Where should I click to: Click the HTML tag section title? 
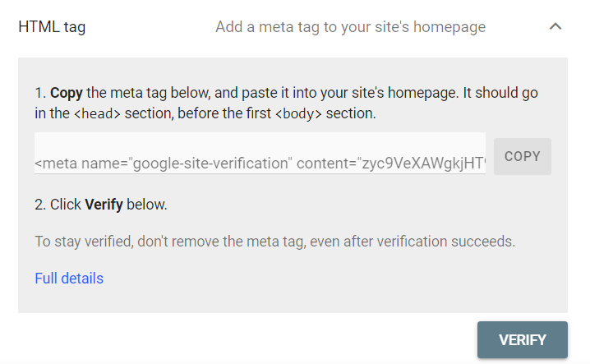52,27
